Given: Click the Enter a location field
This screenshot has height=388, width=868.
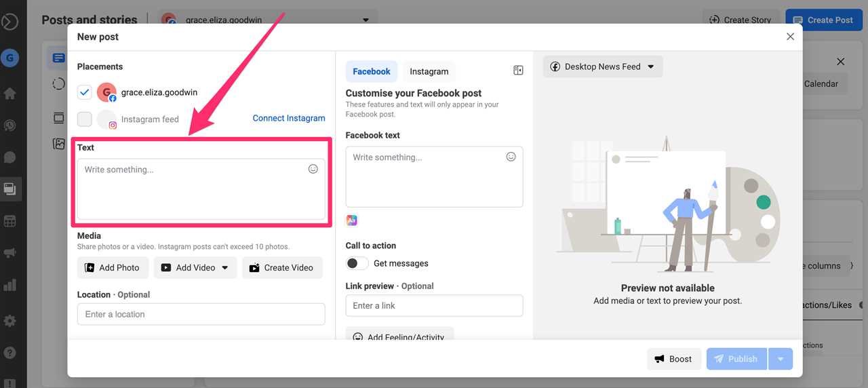Looking at the screenshot, I should (x=201, y=314).
